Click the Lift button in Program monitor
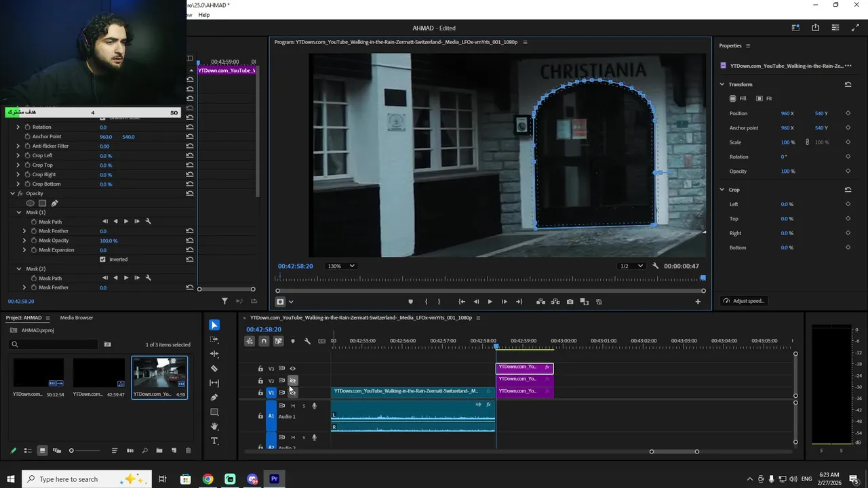868x488 pixels. click(540, 302)
